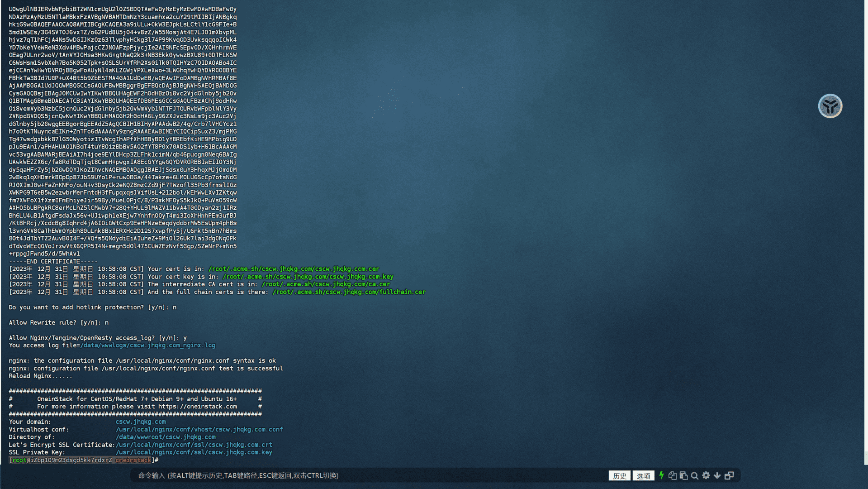Click the SSL private key path

click(194, 452)
